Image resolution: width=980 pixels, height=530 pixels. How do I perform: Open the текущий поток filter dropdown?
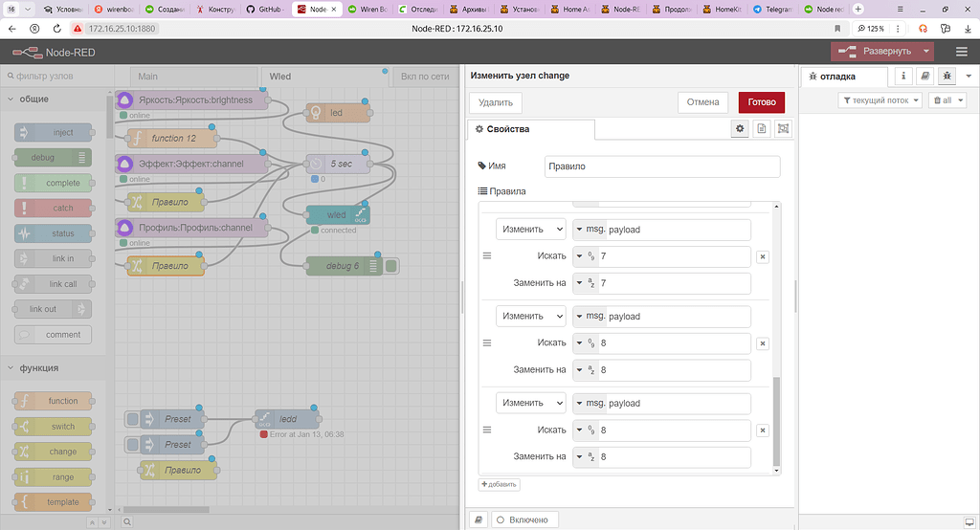(x=880, y=100)
